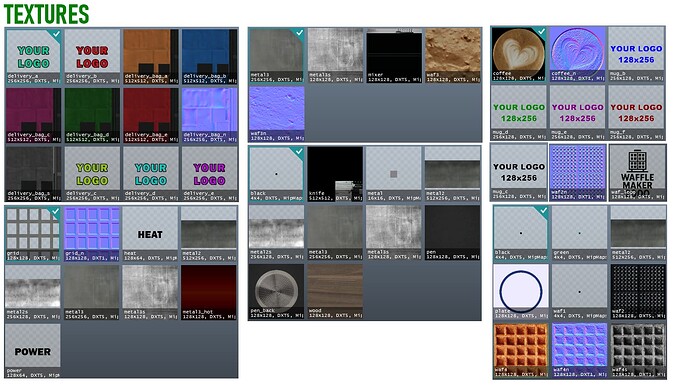
Task: Select the pen_back round grille texture
Action: point(276,291)
